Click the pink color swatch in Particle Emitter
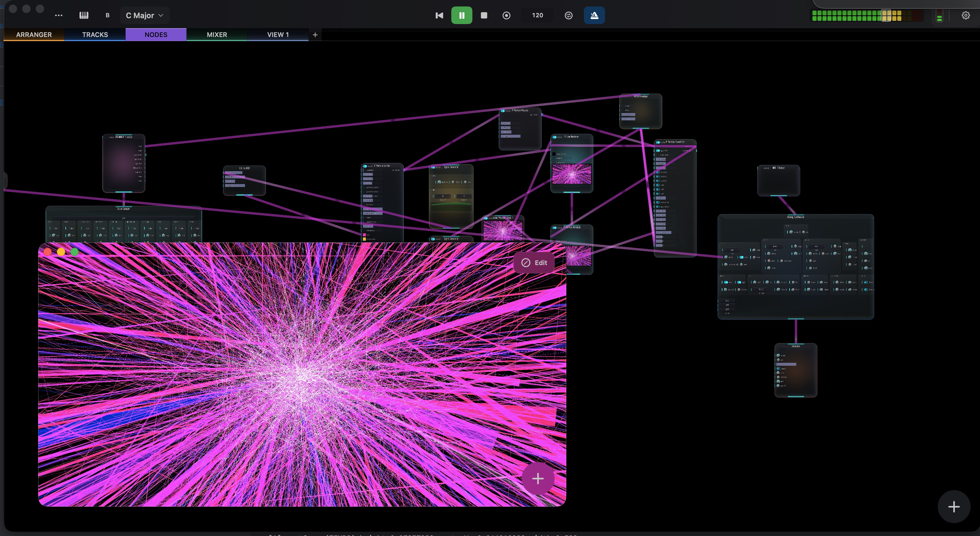This screenshot has height=536, width=980. [x=364, y=235]
